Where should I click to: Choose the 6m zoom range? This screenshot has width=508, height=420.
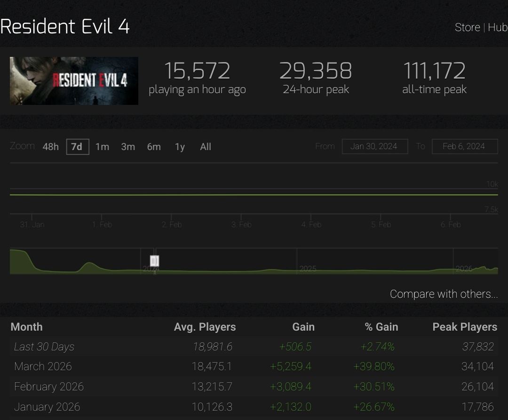154,147
